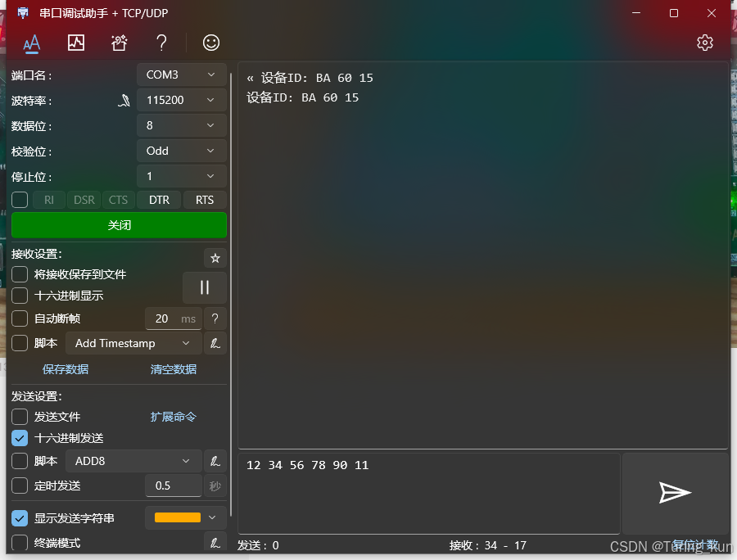Click the DSR status indicator

click(84, 200)
